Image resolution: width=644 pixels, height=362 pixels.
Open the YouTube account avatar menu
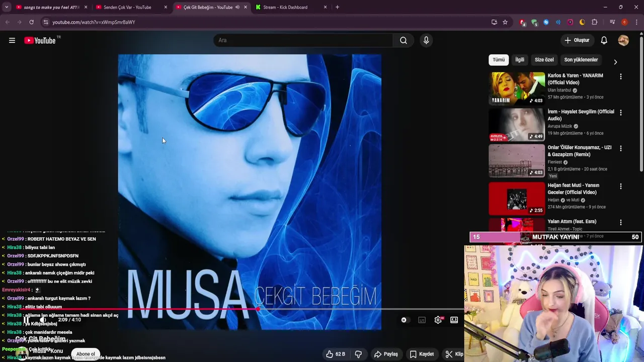[x=623, y=40]
